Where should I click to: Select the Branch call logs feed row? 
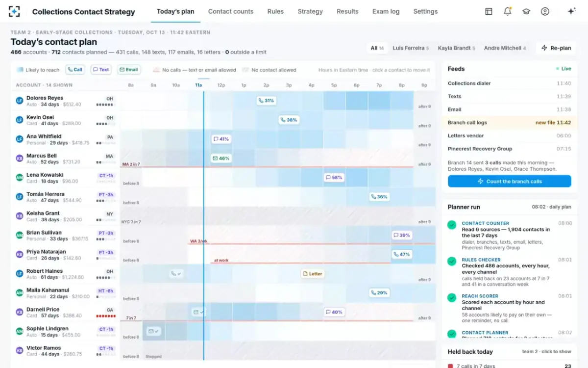tap(509, 123)
